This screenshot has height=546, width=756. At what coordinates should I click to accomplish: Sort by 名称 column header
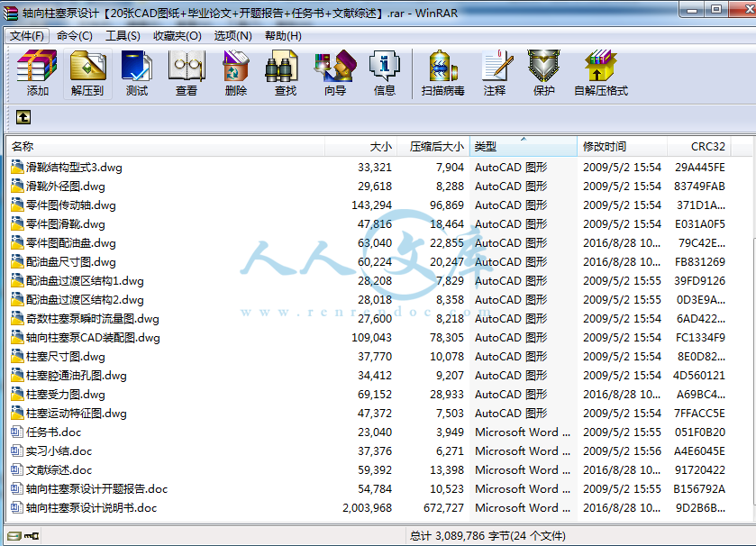[166, 147]
